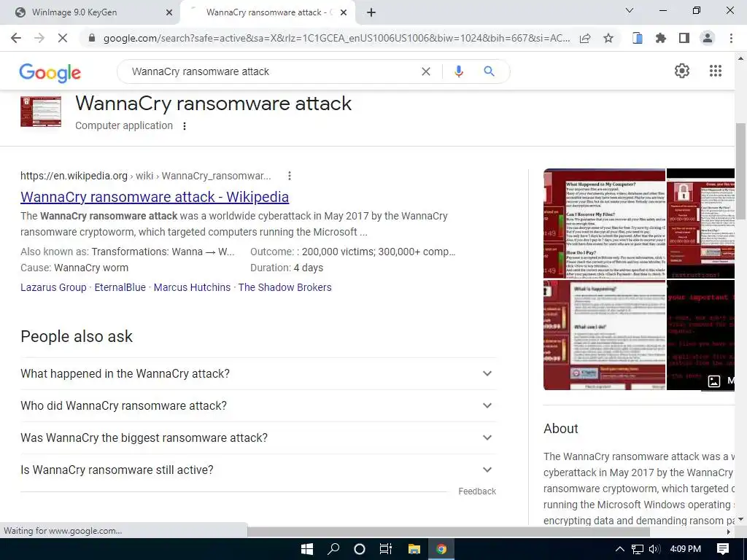Open more options beside Computer application

click(185, 126)
